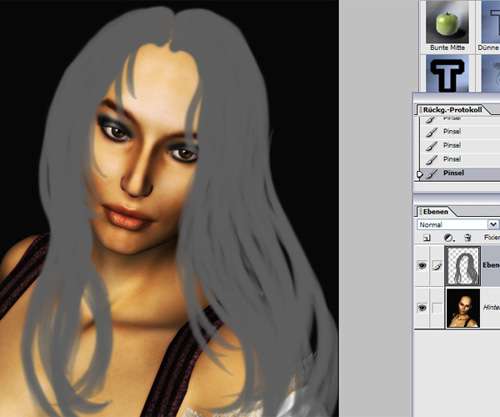The image size is (500, 417).
Task: Click the new layer icon in Ebenen panel
Action: pyautogui.click(x=426, y=238)
